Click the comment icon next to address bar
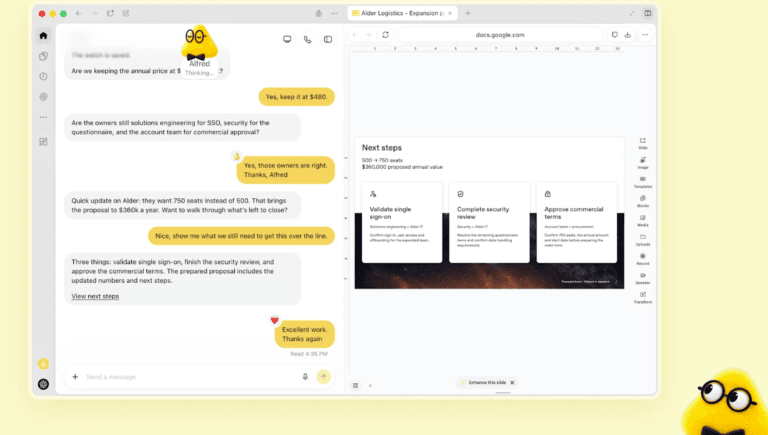Viewport: 768px width, 435px height. point(614,35)
